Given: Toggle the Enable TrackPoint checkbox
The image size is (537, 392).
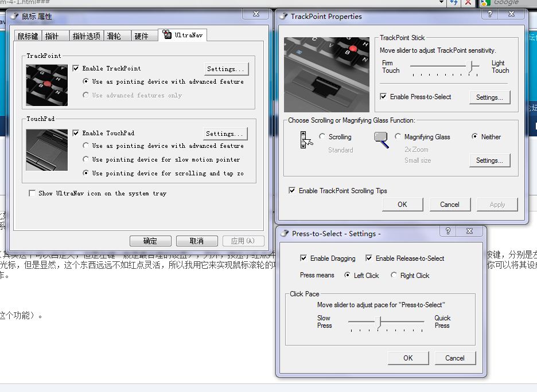Looking at the screenshot, I should click(76, 68).
